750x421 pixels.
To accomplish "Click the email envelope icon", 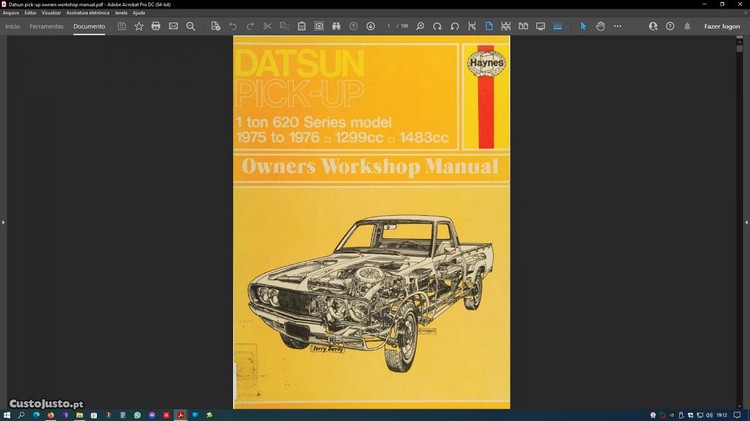I will point(173,26).
